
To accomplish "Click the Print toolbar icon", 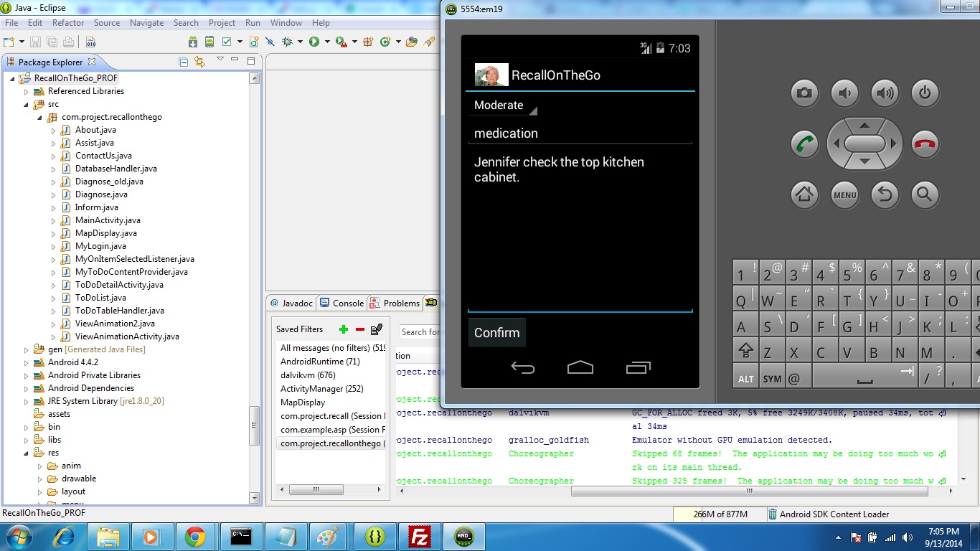I will (68, 42).
